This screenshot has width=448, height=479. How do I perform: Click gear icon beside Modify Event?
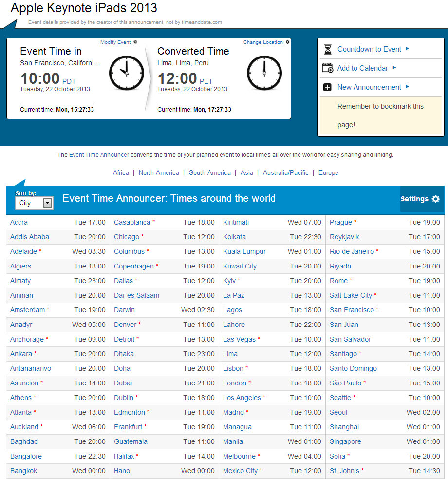[135, 42]
